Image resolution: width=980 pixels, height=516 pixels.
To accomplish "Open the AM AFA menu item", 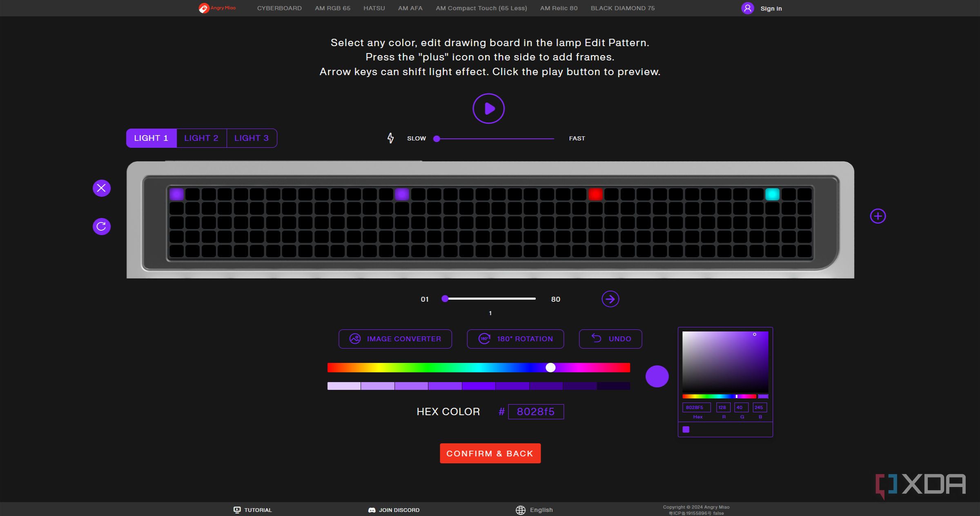I will 410,8.
